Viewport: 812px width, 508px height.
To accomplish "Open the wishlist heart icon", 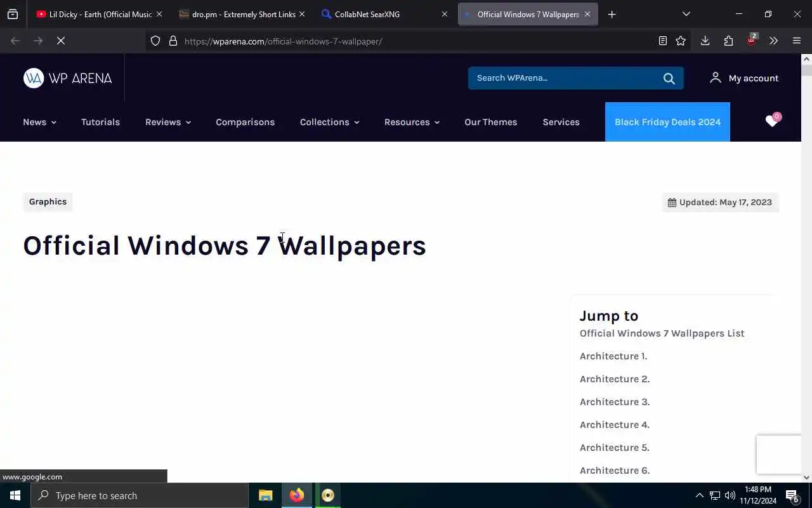I will coord(772,121).
